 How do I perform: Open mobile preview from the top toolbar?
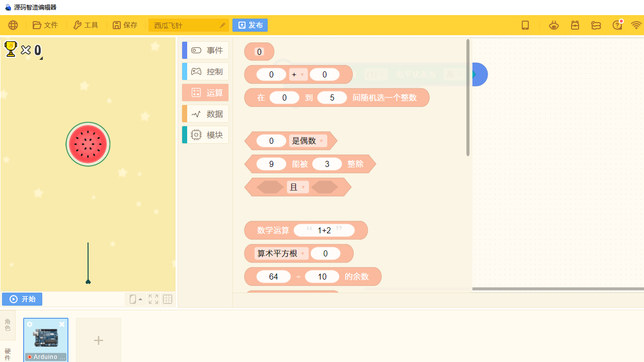pos(525,25)
